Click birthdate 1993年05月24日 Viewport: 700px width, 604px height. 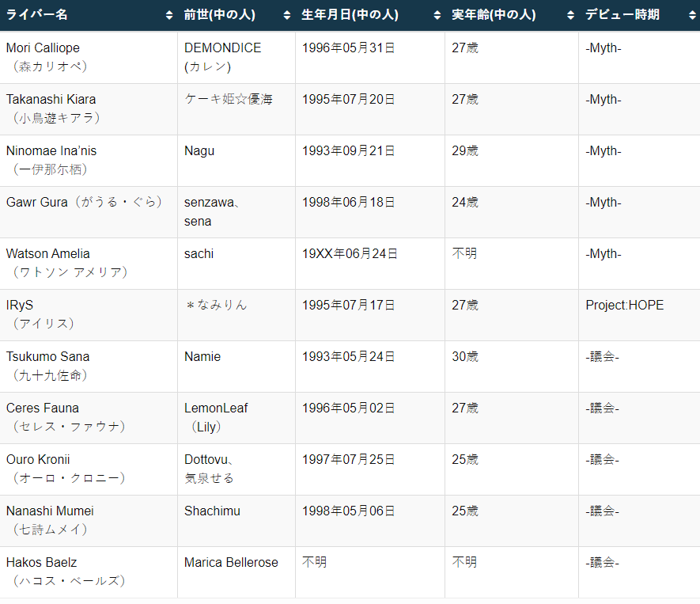pyautogui.click(x=349, y=356)
